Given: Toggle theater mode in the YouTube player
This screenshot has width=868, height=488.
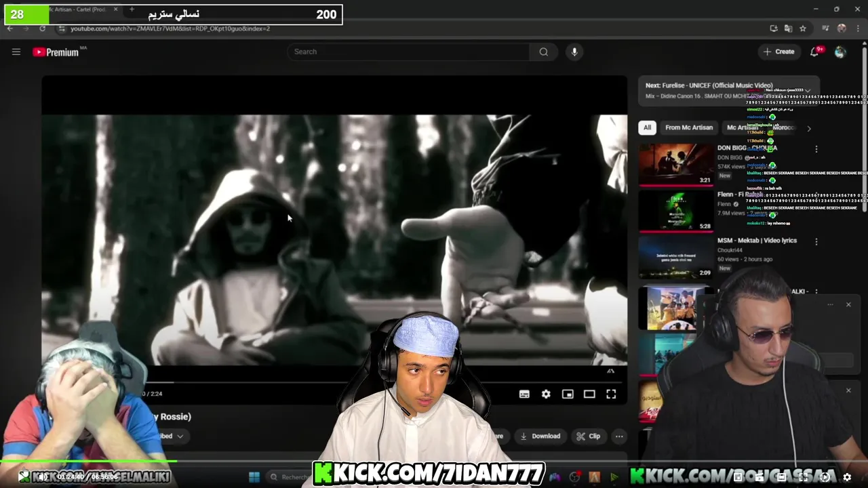Looking at the screenshot, I should [x=589, y=394].
